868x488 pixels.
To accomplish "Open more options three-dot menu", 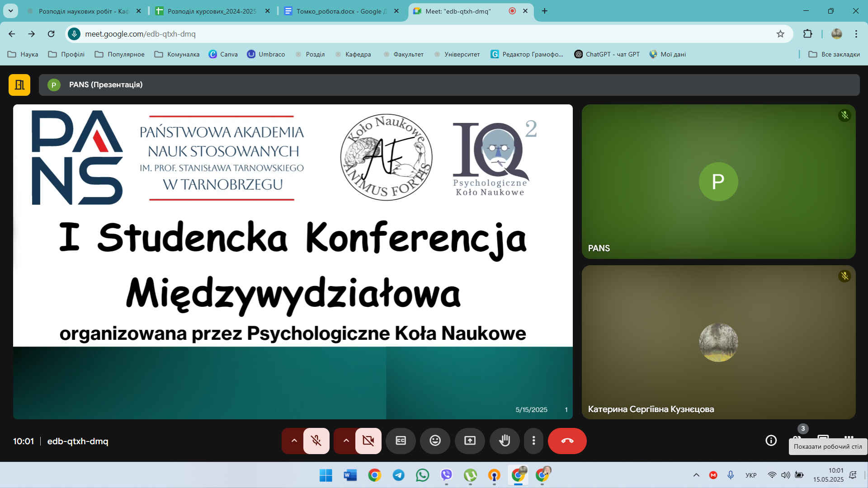I will (x=534, y=441).
